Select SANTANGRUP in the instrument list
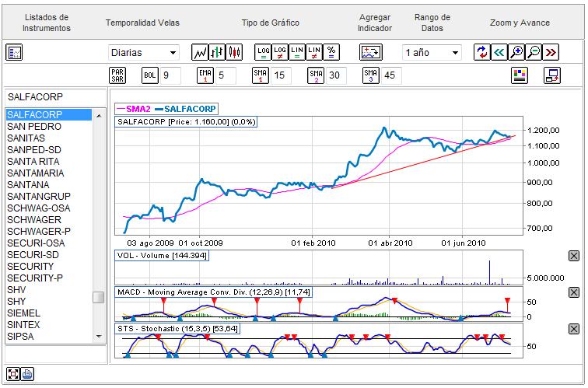Screen dimensions: 588x388 [49, 196]
